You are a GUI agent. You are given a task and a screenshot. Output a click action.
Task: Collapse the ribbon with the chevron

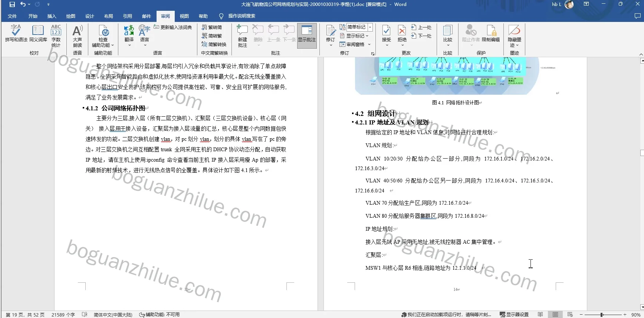[641, 54]
